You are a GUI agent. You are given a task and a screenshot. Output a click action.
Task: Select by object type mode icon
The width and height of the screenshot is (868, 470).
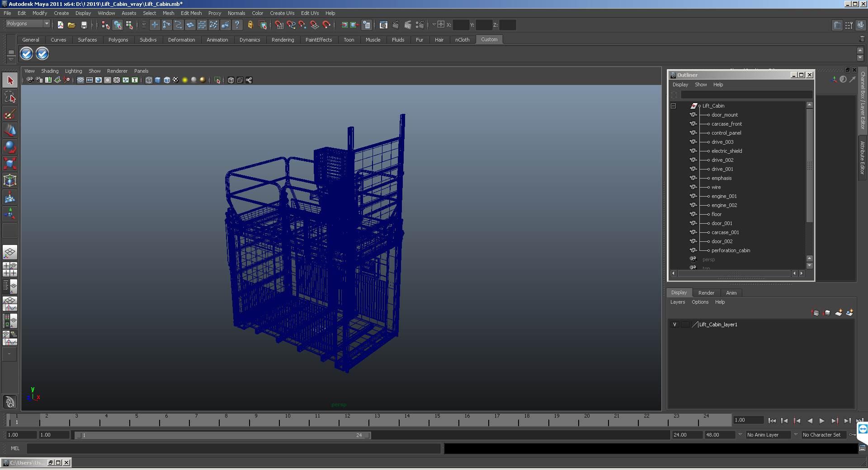pos(118,25)
